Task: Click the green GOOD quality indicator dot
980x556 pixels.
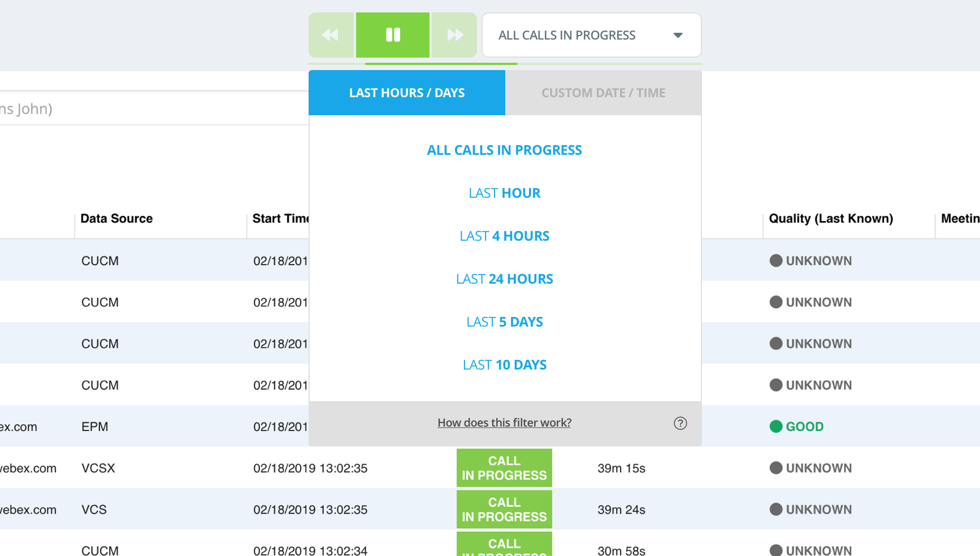Action: [776, 427]
